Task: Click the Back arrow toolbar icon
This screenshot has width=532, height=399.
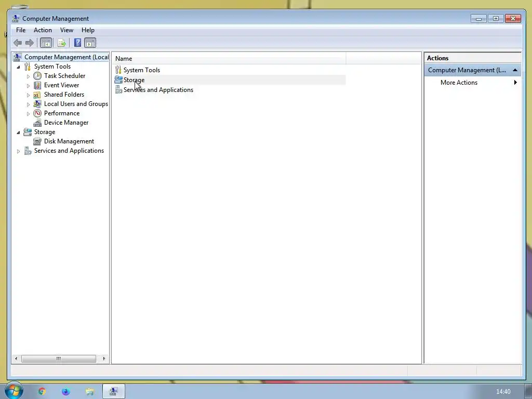Action: [18, 43]
